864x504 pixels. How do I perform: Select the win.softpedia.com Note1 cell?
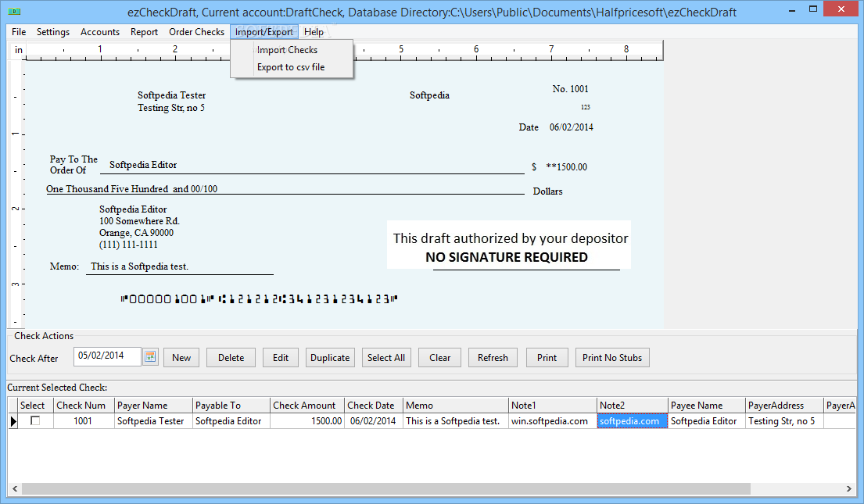click(553, 421)
